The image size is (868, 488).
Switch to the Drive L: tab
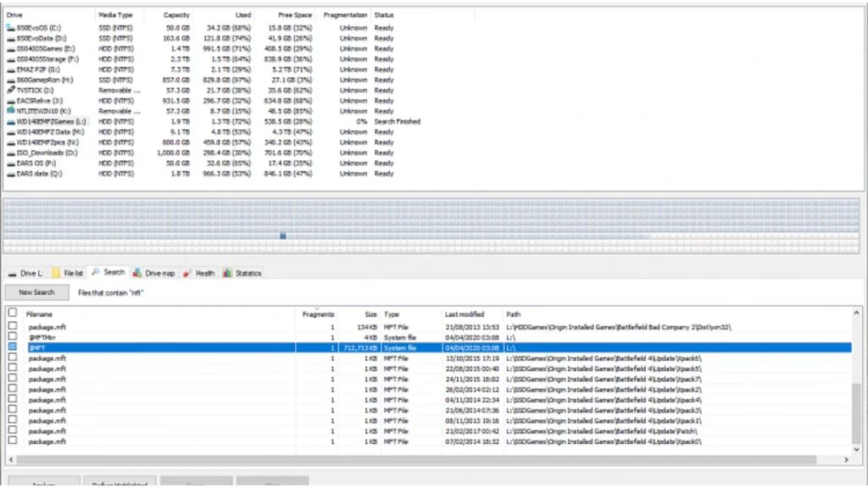25,273
